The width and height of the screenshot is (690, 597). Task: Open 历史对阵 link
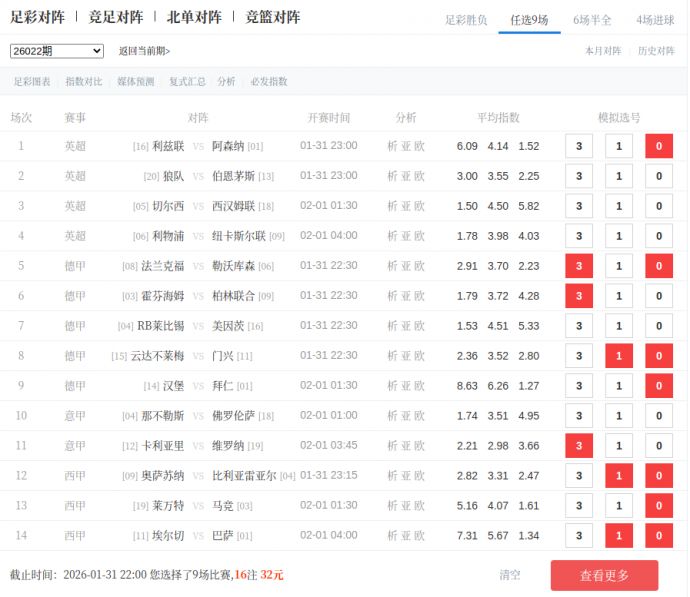656,51
